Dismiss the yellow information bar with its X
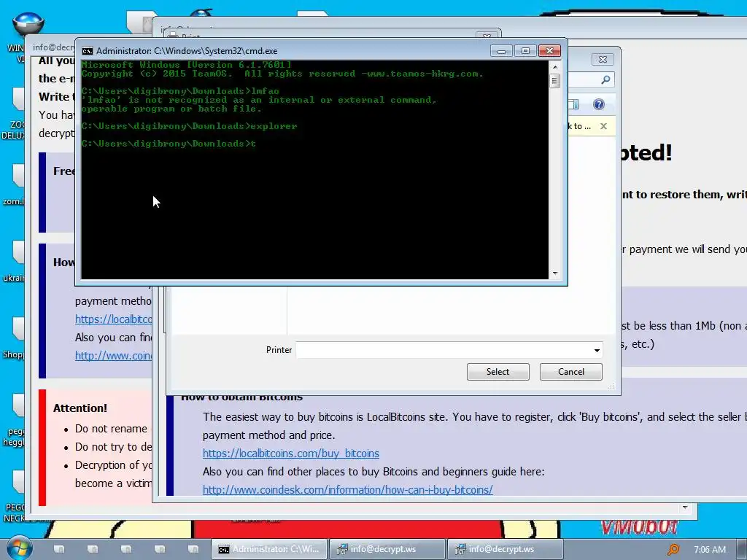Viewport: 747px width, 560px height. pyautogui.click(x=603, y=126)
